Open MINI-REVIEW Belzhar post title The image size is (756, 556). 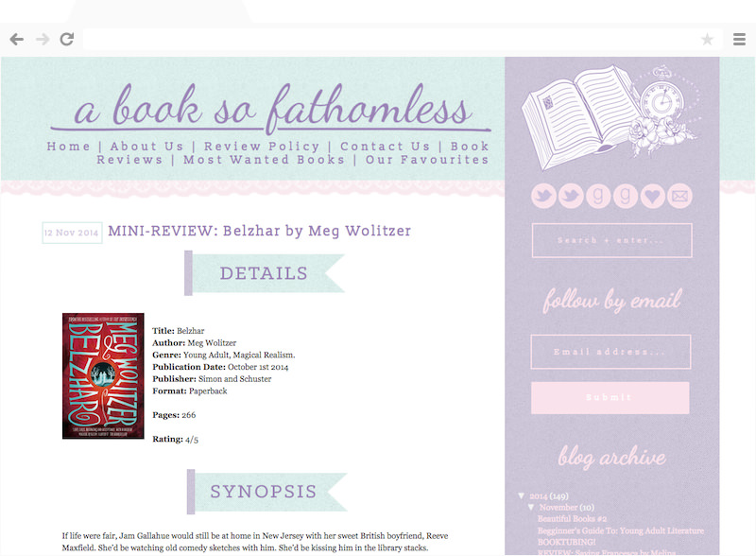pyautogui.click(x=259, y=231)
